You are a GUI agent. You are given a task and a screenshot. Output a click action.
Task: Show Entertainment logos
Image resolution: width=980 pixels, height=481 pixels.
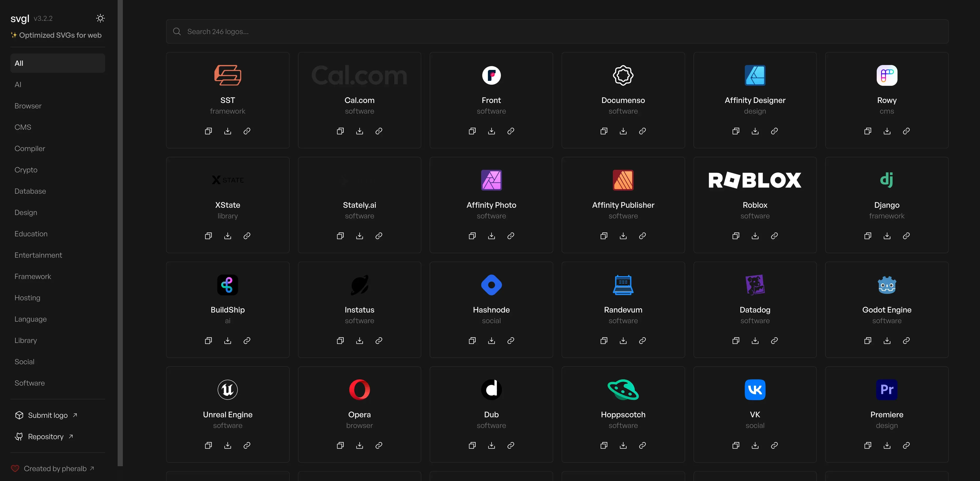point(58,255)
